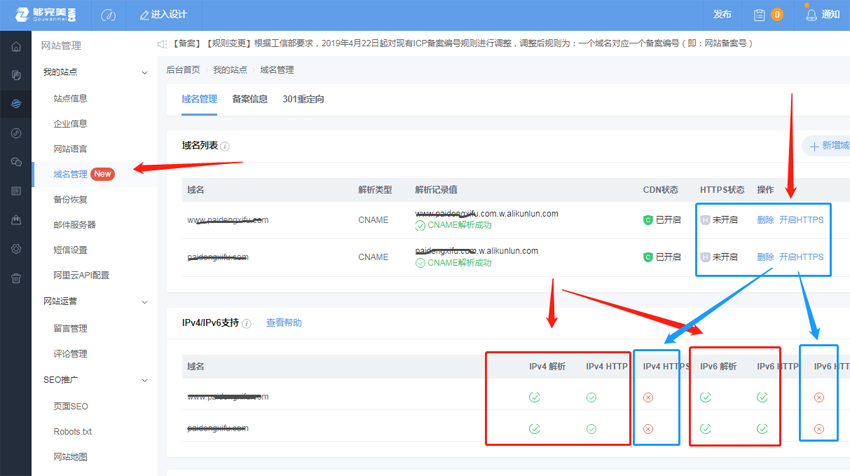Click 进入设计 in the top bar

[163, 15]
